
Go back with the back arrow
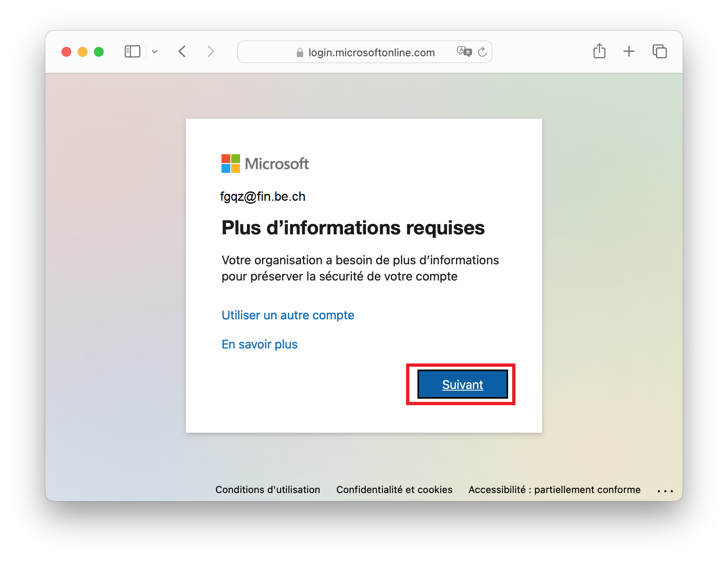tap(182, 52)
